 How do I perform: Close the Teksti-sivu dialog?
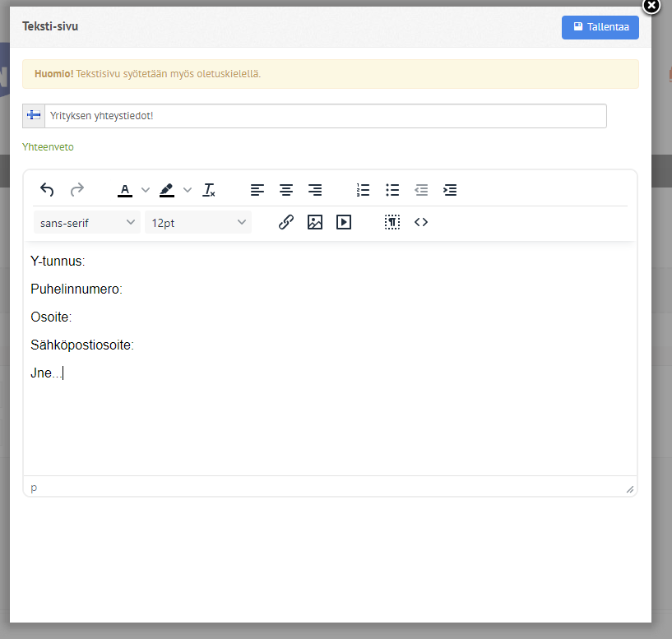651,6
